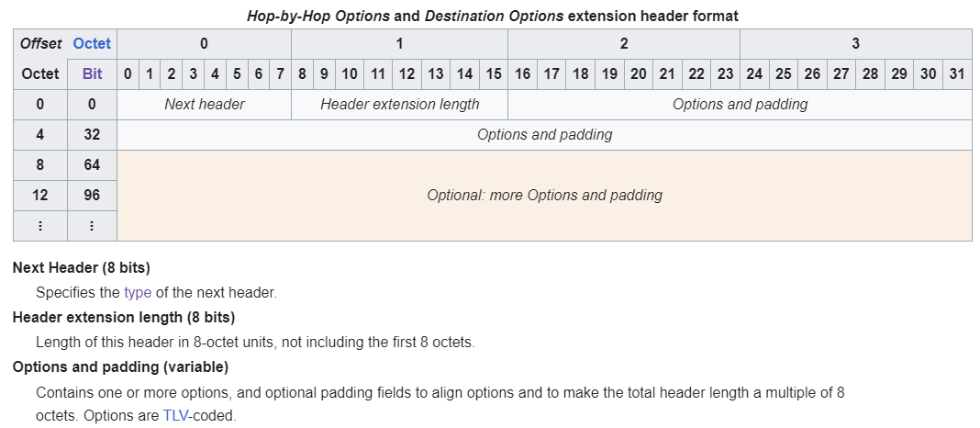Open the "TLV" link in the description
The height and width of the screenshot is (428, 980).
point(174,414)
